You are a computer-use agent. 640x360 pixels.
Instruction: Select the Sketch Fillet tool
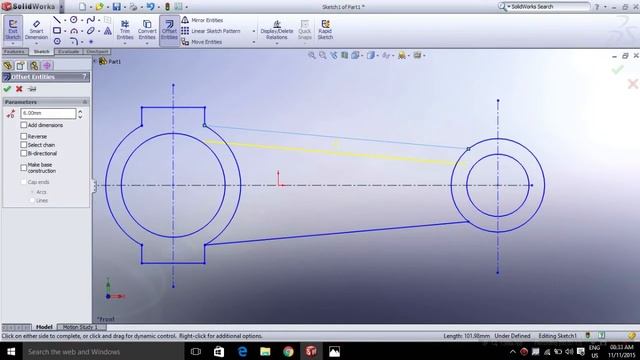pyautogui.click(x=74, y=41)
